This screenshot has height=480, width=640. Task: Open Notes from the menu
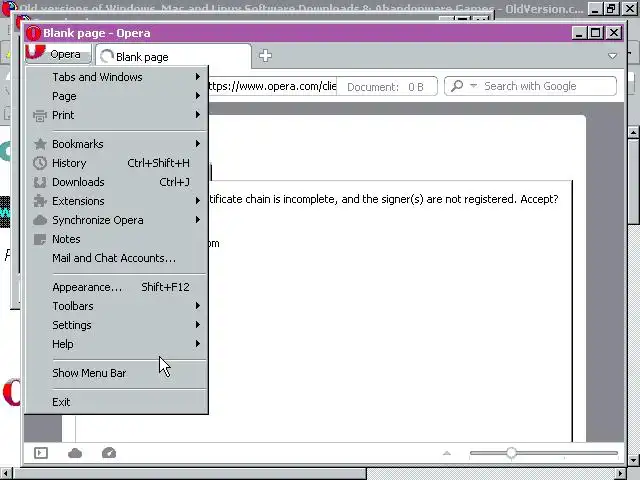(116, 239)
